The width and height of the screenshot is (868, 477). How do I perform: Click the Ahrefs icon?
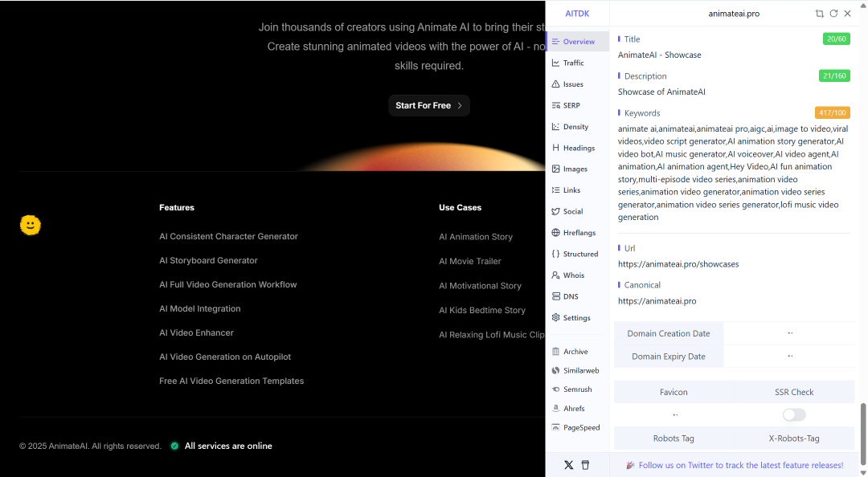[556, 409]
